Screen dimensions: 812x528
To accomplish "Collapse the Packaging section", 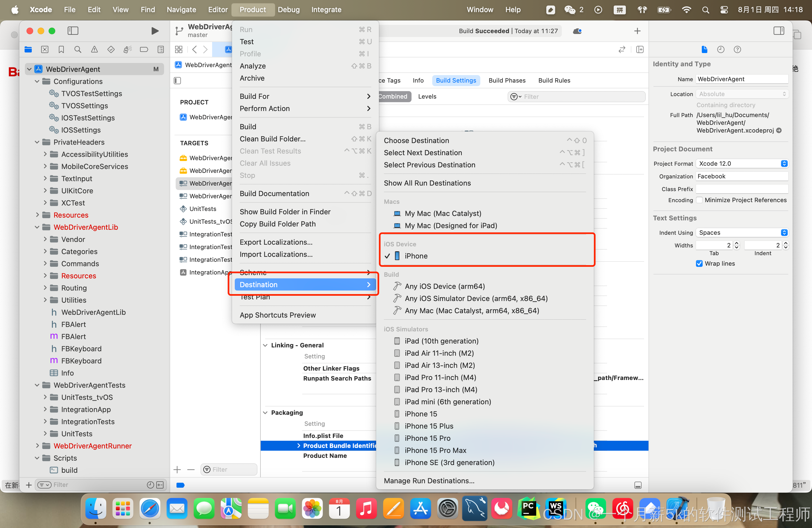I will click(265, 413).
